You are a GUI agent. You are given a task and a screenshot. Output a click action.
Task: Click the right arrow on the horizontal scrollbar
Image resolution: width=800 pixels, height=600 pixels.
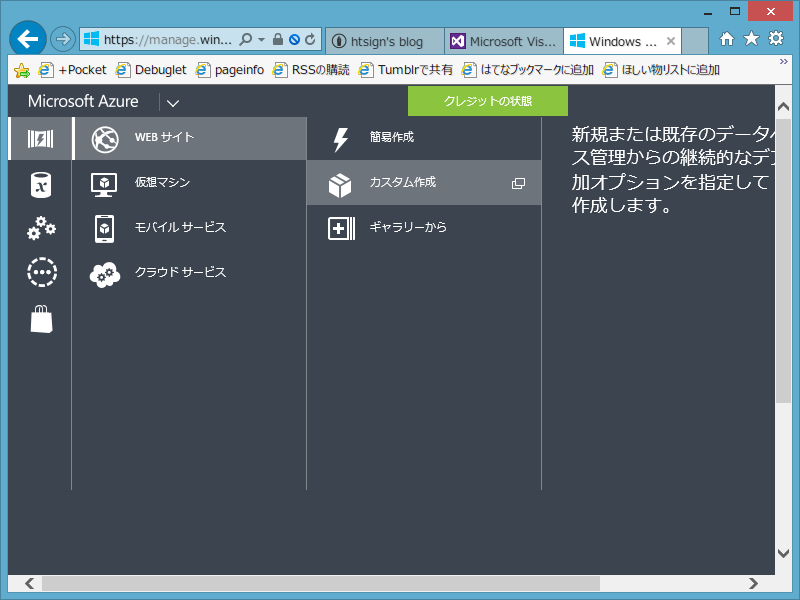[755, 583]
